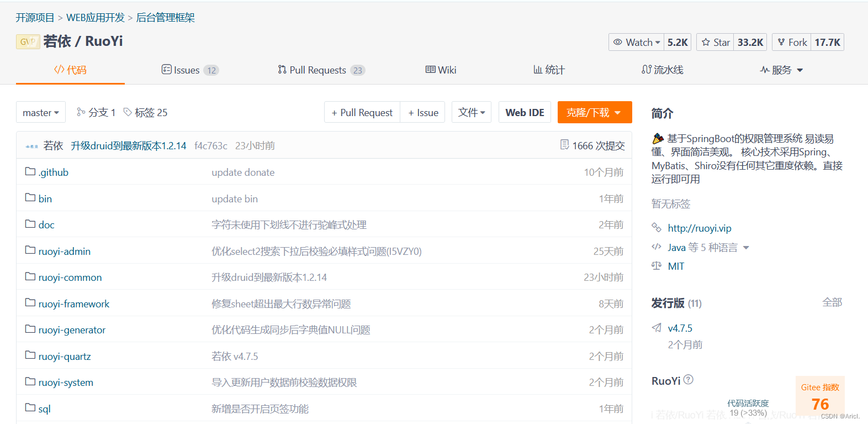868x424 pixels.
Task: Expand the Java 等 5 种语言 language list
Action: pyautogui.click(x=746, y=248)
